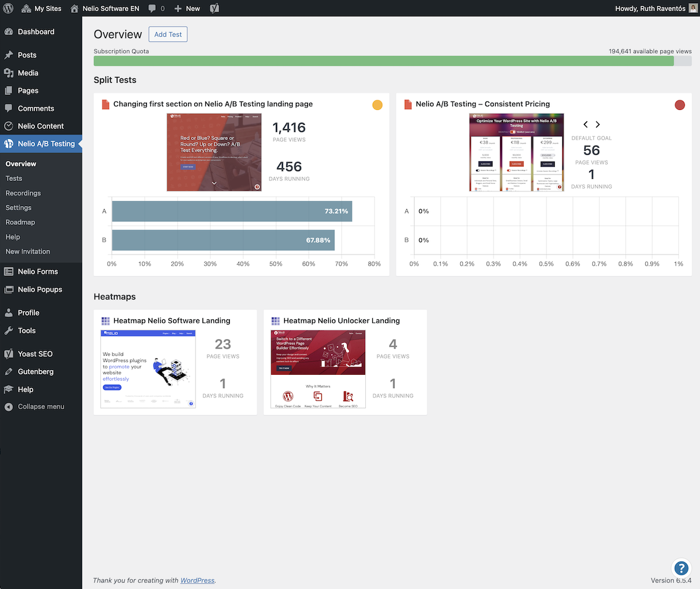Click variant B bar showing 67.88%
Viewport: 700px width, 589px height.
[223, 240]
